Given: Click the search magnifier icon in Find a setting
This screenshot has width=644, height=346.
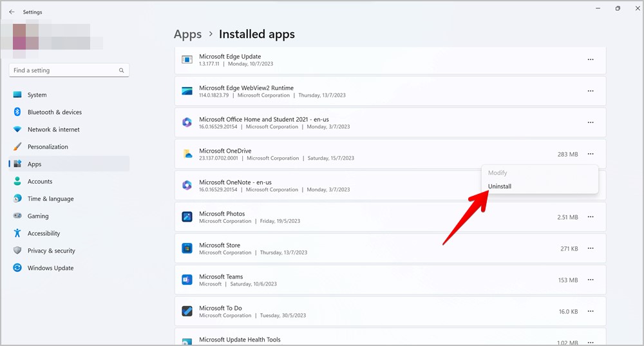Looking at the screenshot, I should tap(121, 70).
